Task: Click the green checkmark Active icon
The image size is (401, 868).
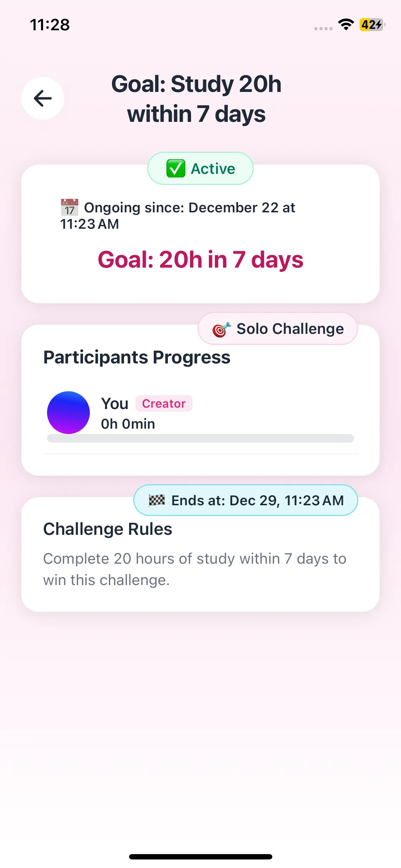Action: coord(176,169)
